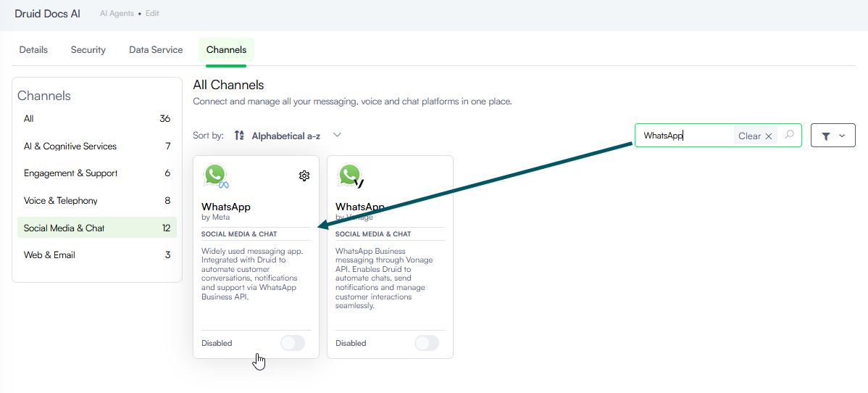
Task: Click the AI Agents breadcrumb link
Action: click(x=117, y=13)
